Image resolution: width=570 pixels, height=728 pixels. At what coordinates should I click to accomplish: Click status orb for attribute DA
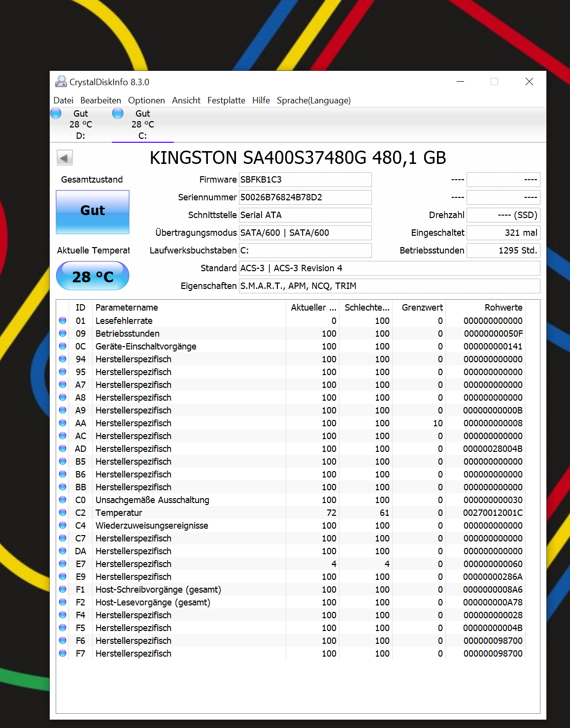pos(63,551)
